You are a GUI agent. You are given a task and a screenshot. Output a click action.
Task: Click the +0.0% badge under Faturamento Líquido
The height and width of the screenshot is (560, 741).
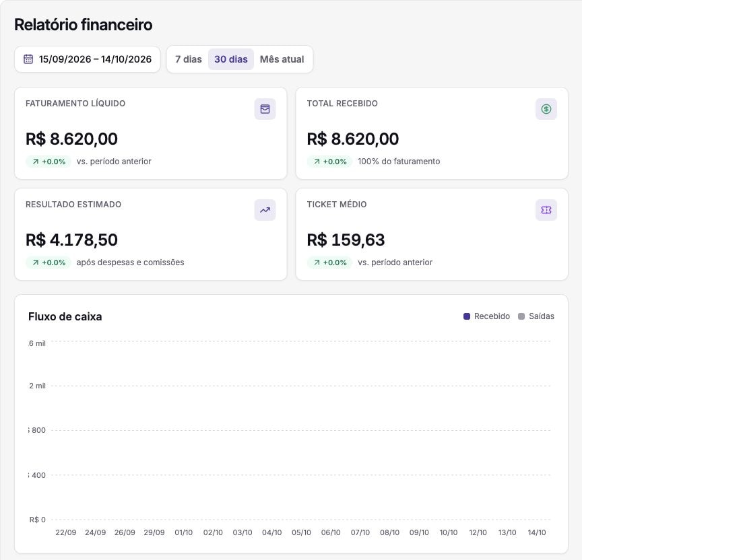point(49,162)
